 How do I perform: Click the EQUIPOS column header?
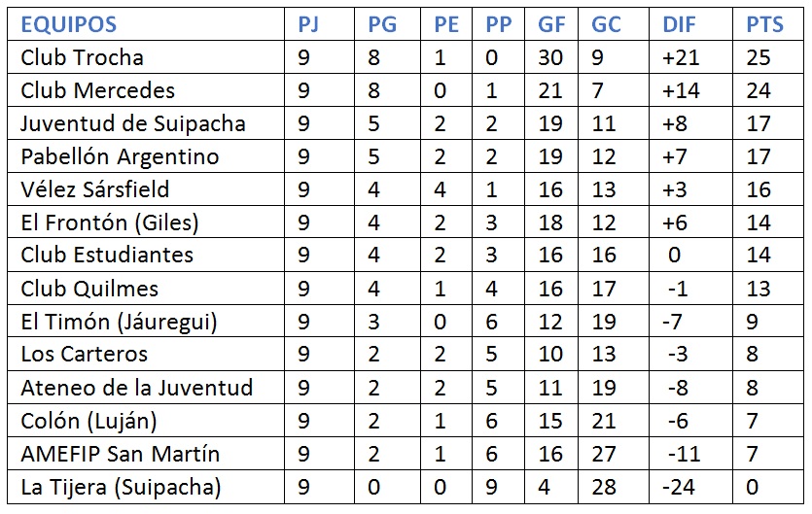68,24
